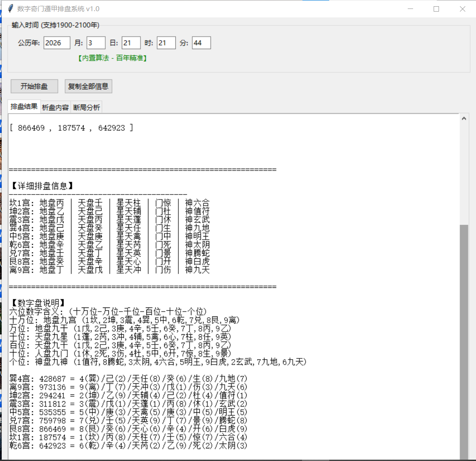Click the 兑7宫: 759798 decode line

pyautogui.click(x=128, y=420)
